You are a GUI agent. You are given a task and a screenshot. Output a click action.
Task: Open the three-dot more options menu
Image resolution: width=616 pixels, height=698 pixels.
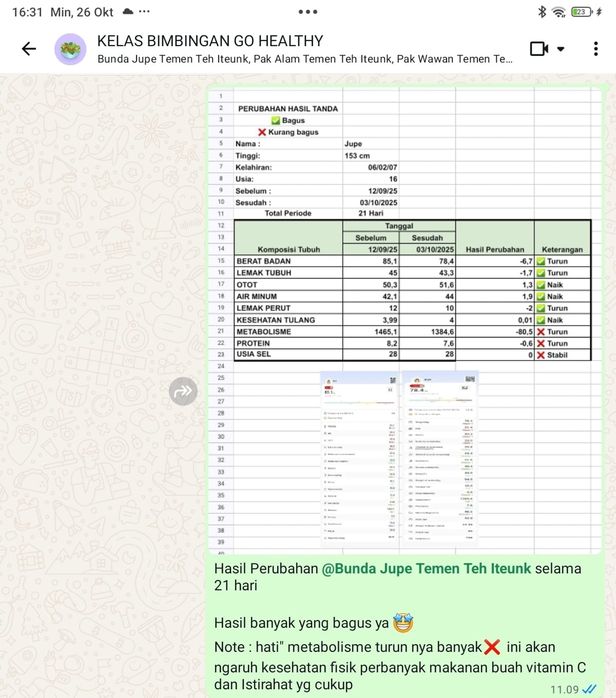click(x=595, y=49)
